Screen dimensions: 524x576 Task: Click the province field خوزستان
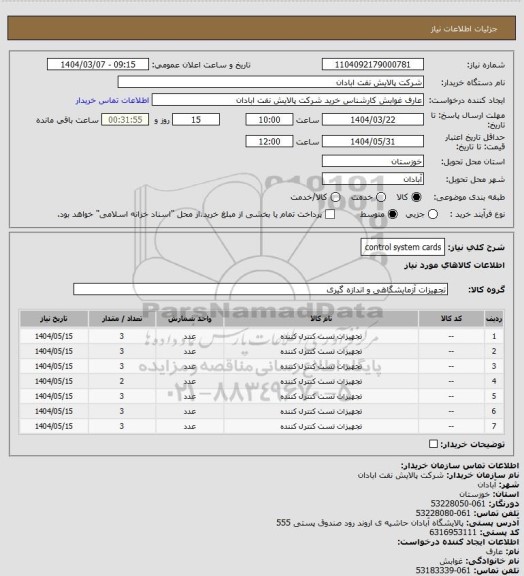click(373, 161)
